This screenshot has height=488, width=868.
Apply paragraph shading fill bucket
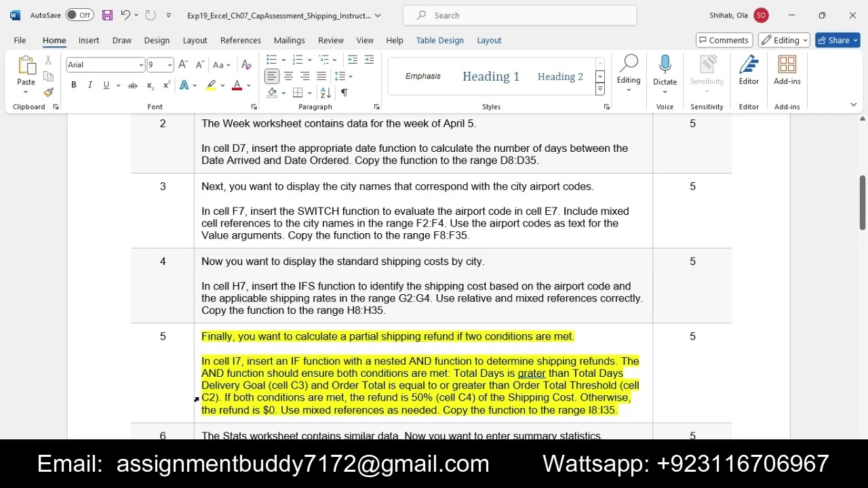[x=272, y=92]
